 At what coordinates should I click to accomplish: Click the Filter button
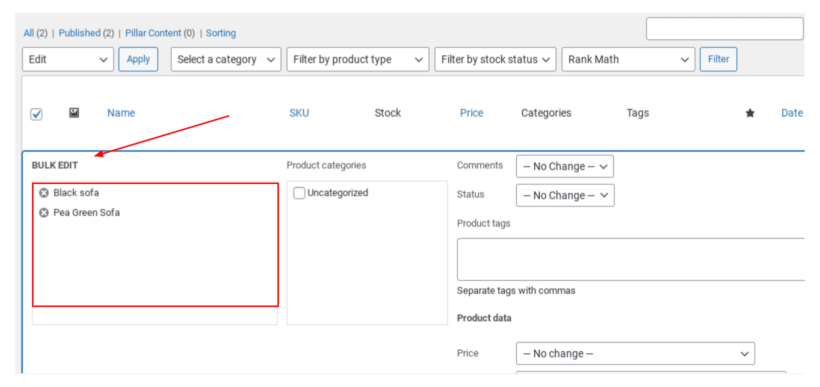(719, 59)
